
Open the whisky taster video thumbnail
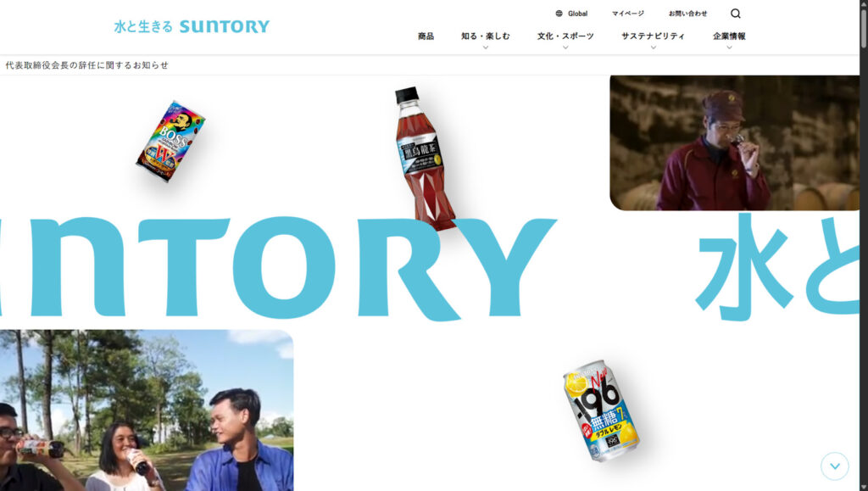tap(735, 142)
